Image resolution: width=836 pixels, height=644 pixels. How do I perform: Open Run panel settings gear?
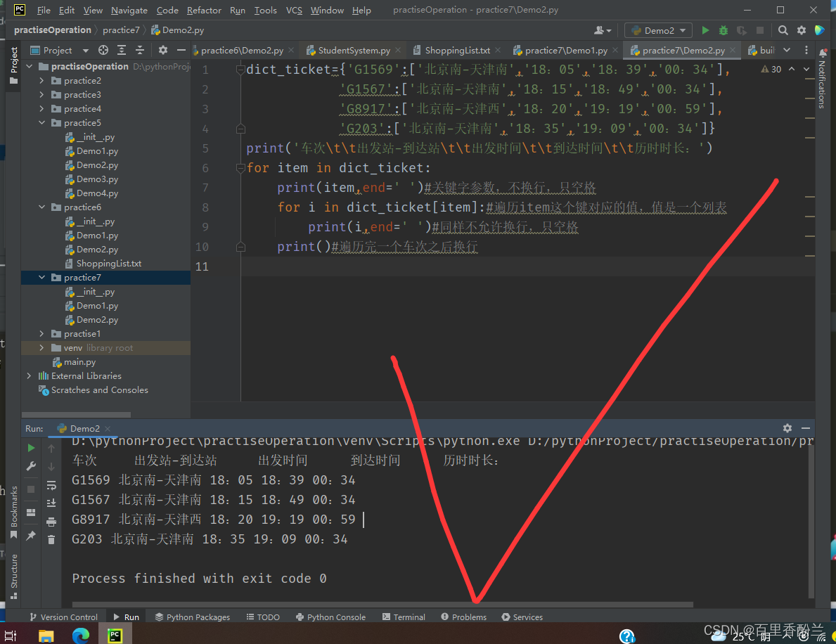point(787,428)
